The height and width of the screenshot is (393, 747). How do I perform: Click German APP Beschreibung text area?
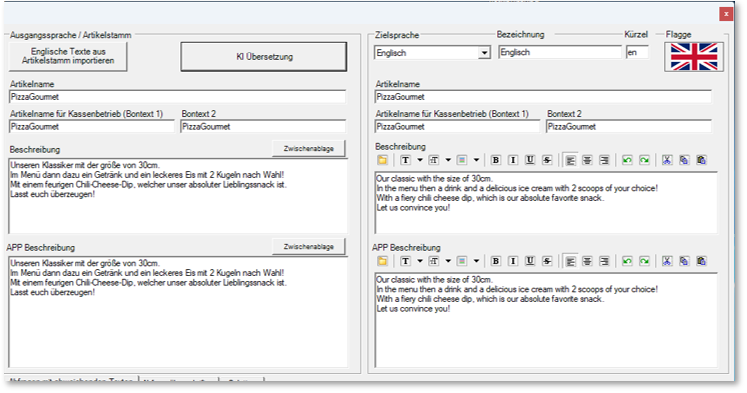point(178,312)
